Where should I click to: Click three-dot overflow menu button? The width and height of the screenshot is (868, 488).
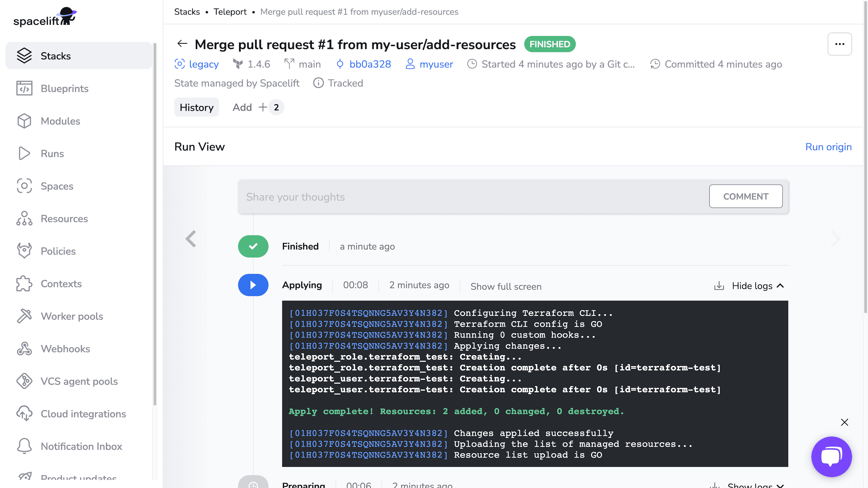(x=840, y=44)
